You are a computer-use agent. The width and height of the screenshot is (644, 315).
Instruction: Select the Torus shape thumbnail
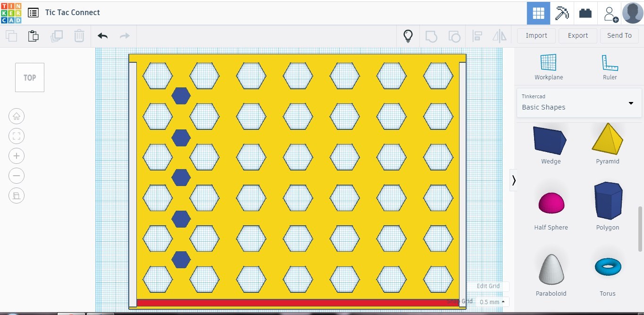608,267
